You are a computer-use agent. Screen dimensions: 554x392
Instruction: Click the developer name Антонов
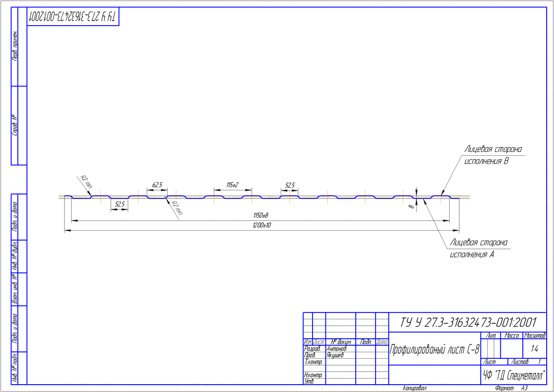pos(336,348)
